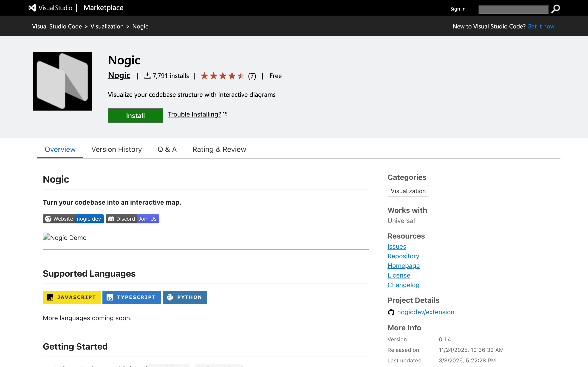Click the Visual Studio logo icon

point(32,8)
